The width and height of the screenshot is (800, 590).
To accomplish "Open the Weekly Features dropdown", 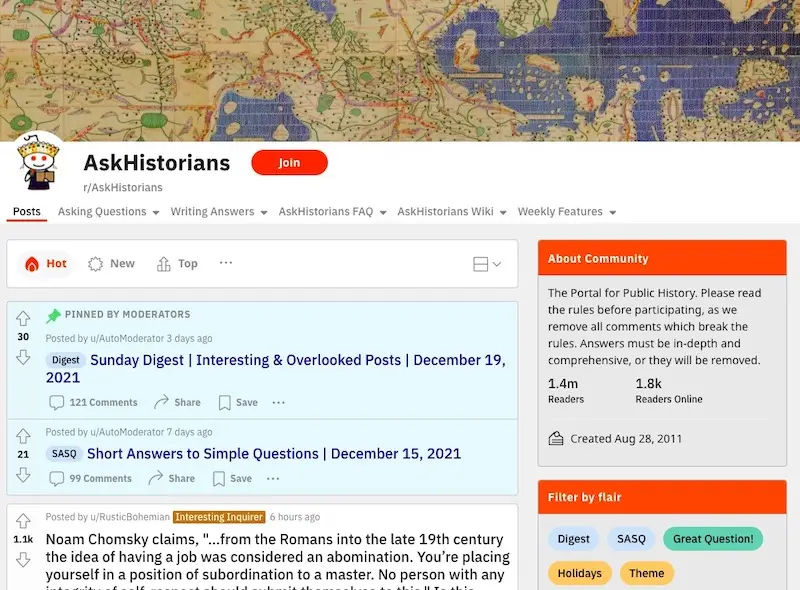I will (x=567, y=211).
